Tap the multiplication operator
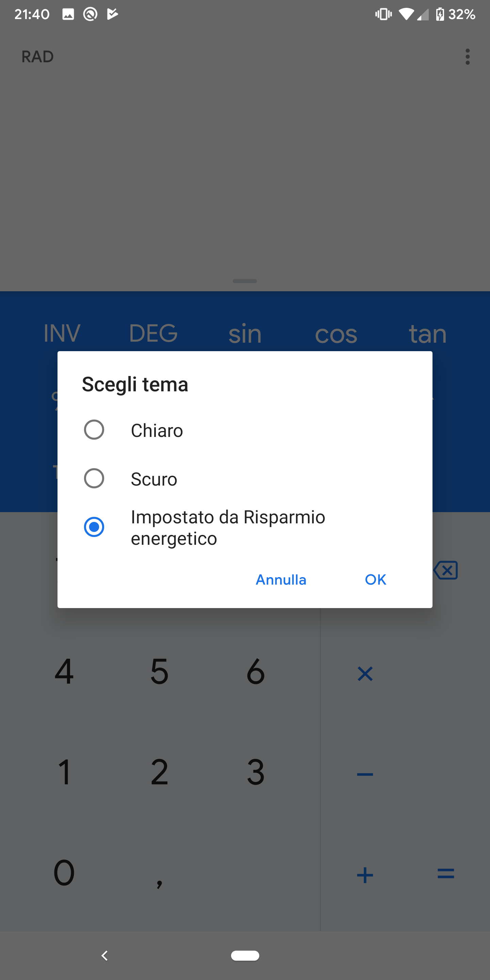 pyautogui.click(x=365, y=674)
